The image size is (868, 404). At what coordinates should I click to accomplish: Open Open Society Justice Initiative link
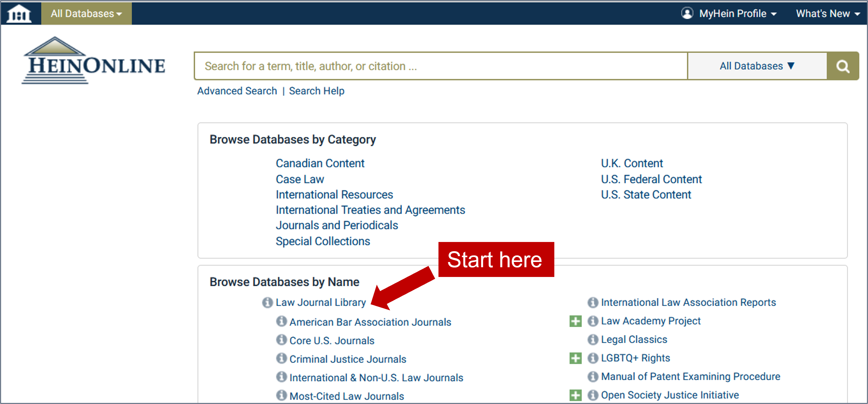[670, 395]
